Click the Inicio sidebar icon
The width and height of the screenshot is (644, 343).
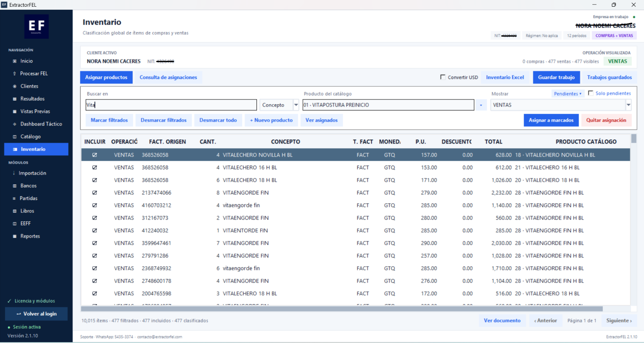coord(15,61)
